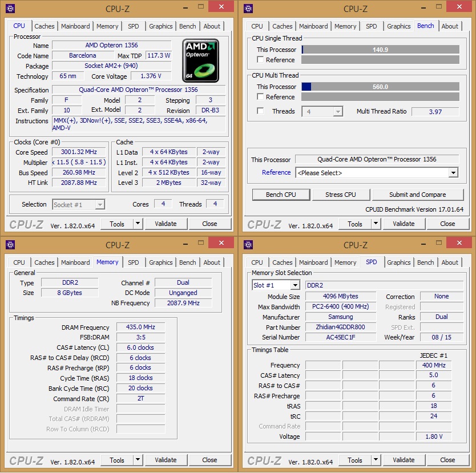
Task: Click the CPU-Z app icon in the CPU tab window title bar
Action: [x=10, y=9]
